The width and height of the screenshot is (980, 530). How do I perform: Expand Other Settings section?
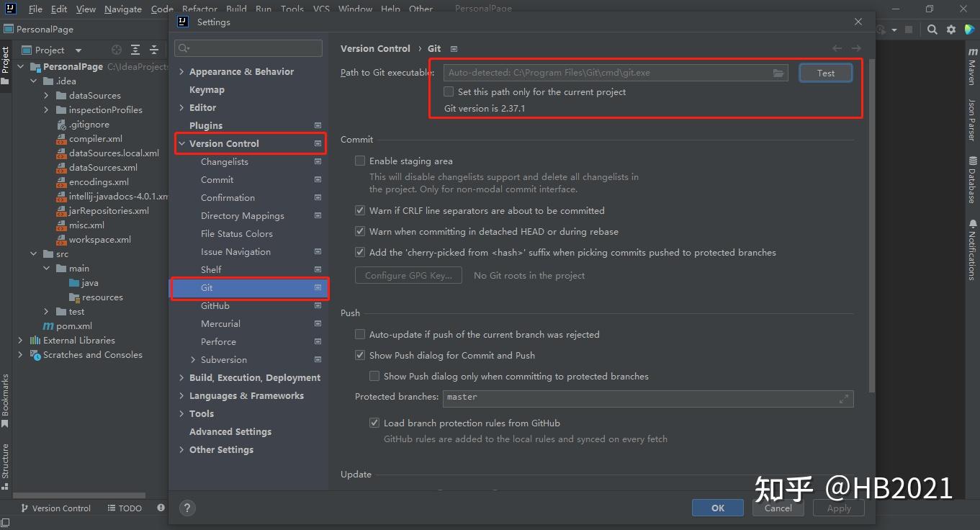coord(181,449)
